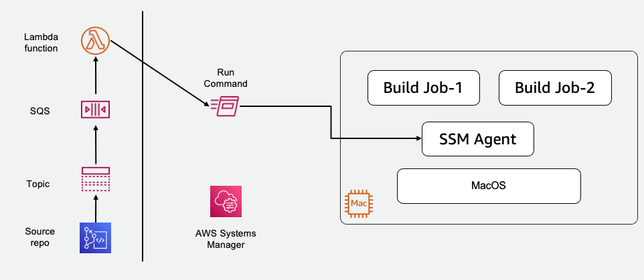The width and height of the screenshot is (644, 280).
Task: Click the Build Job-2 box
Action: [x=555, y=88]
